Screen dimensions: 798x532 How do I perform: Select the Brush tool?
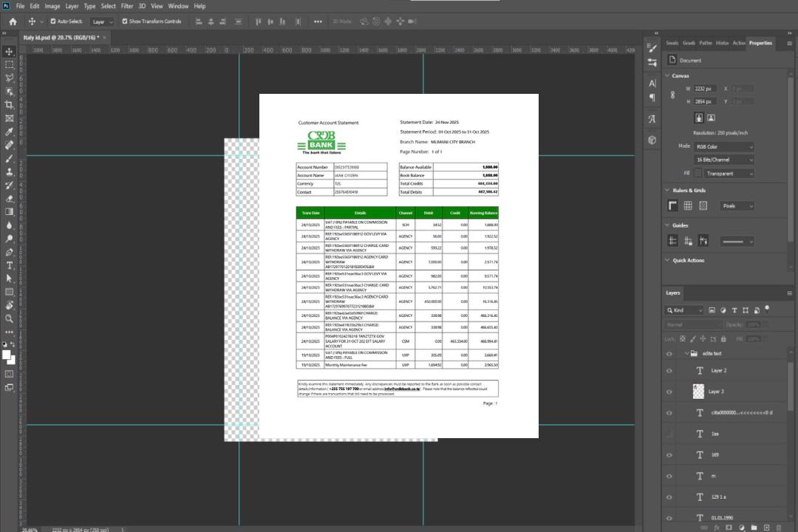(x=9, y=158)
